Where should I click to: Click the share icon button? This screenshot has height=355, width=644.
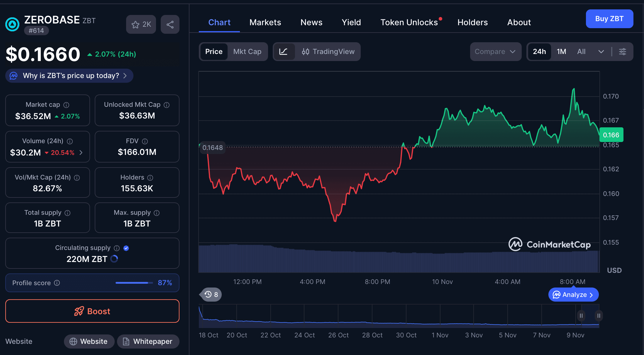170,24
